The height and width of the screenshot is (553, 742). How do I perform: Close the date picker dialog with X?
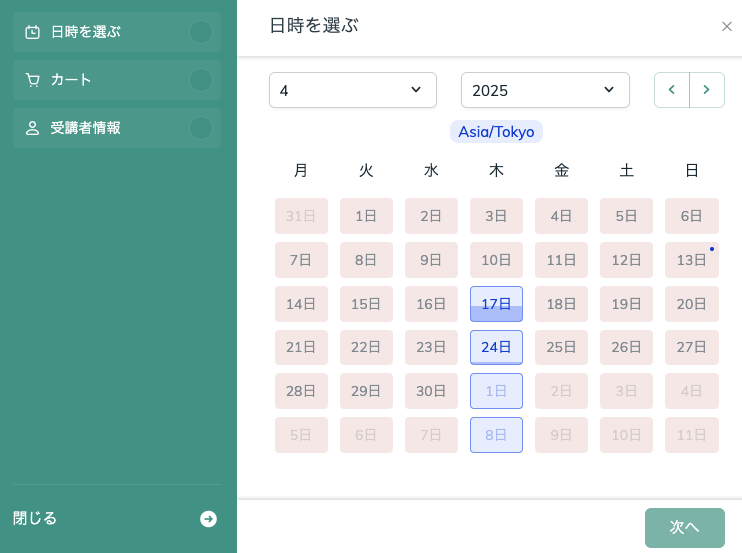pyautogui.click(x=727, y=26)
